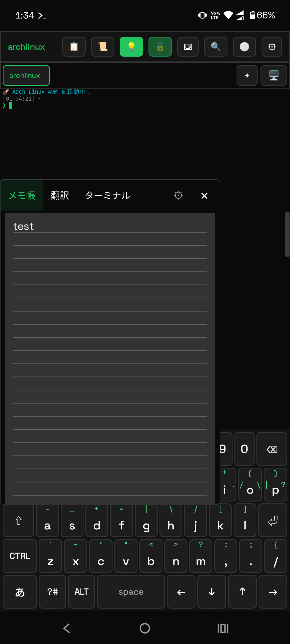Select the archlinux session tab

(26, 75)
